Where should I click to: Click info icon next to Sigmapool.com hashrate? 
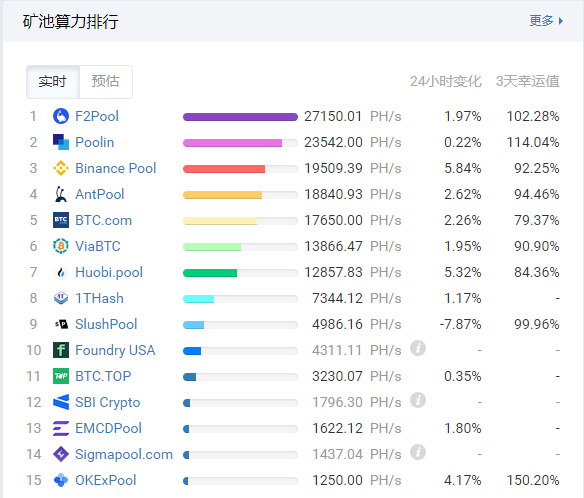click(418, 453)
